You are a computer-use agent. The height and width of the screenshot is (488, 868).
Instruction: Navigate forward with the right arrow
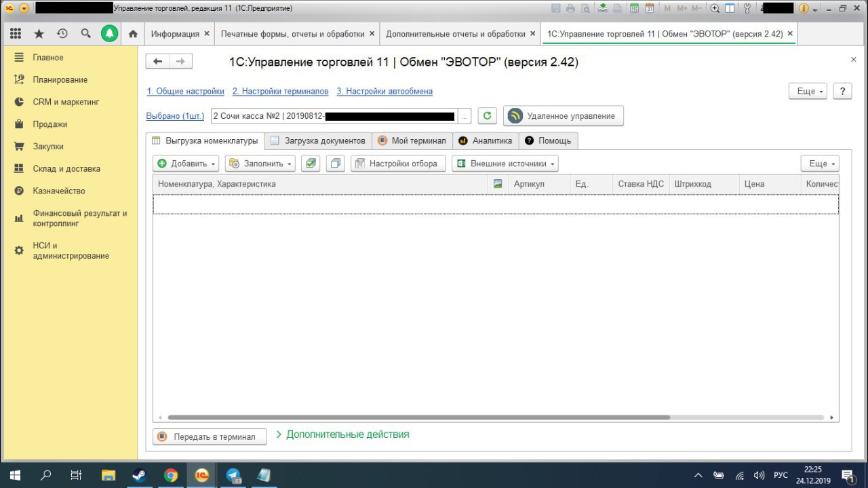[180, 62]
